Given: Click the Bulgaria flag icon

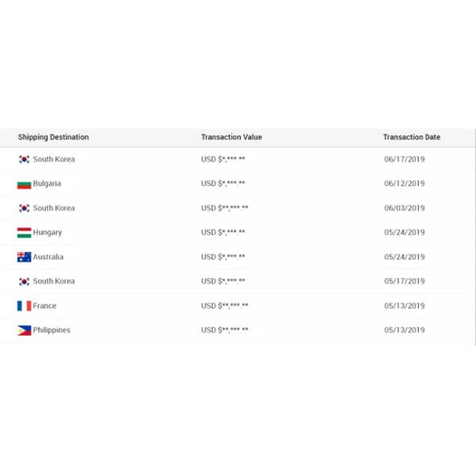Looking at the screenshot, I should (24, 184).
